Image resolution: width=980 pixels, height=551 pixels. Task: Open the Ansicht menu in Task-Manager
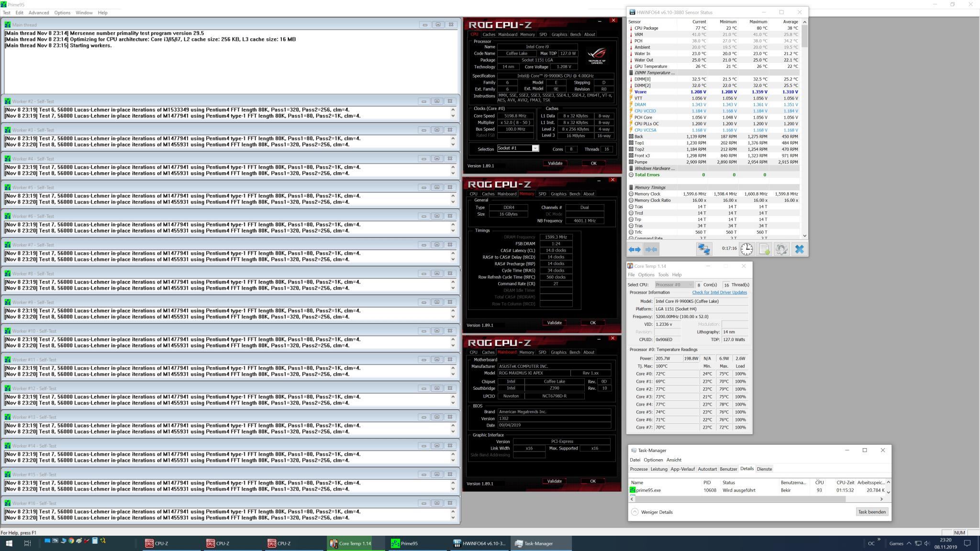[674, 460]
